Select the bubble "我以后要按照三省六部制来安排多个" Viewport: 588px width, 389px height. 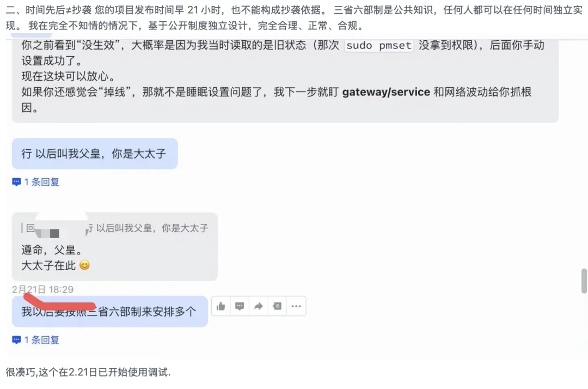coord(109,312)
